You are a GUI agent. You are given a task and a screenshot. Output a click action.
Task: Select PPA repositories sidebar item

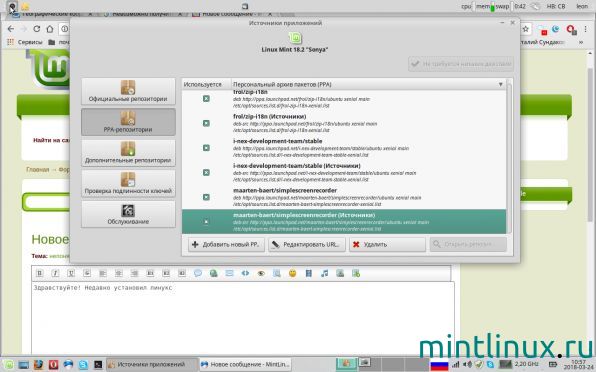[x=128, y=122]
